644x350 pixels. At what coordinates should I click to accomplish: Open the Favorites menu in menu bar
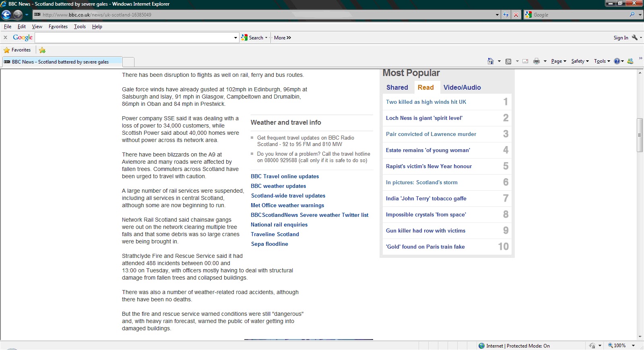point(58,27)
